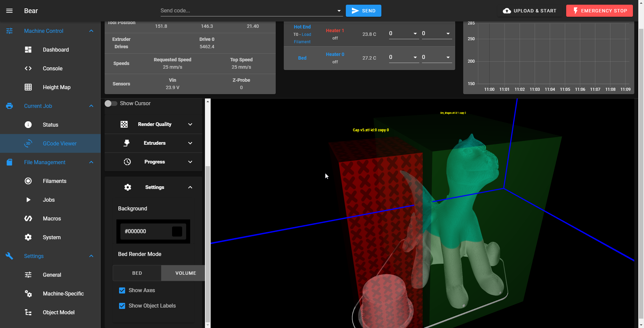Click the Hot End tool link
Image resolution: width=644 pixels, height=328 pixels.
coord(302,27)
